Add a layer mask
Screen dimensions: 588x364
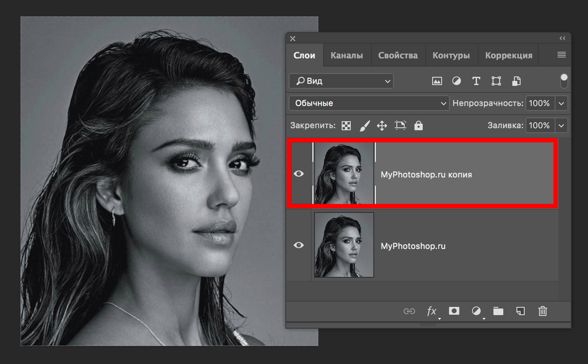pyautogui.click(x=454, y=311)
